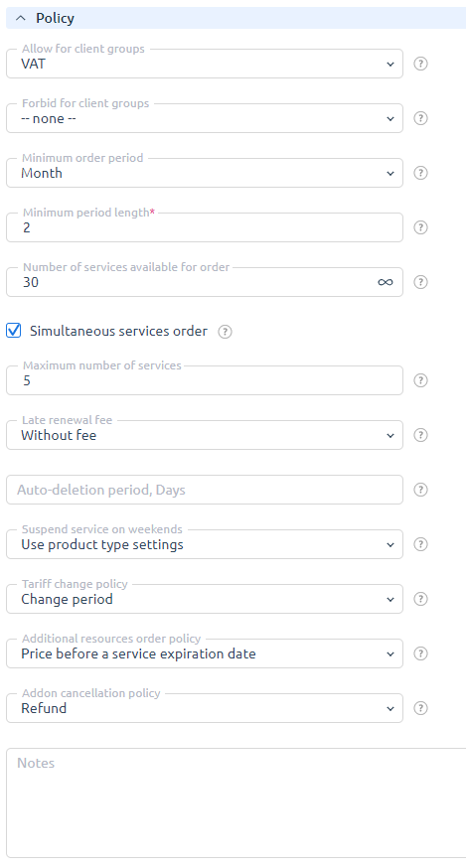Open Suspend service on weekends dropdown

click(x=205, y=544)
